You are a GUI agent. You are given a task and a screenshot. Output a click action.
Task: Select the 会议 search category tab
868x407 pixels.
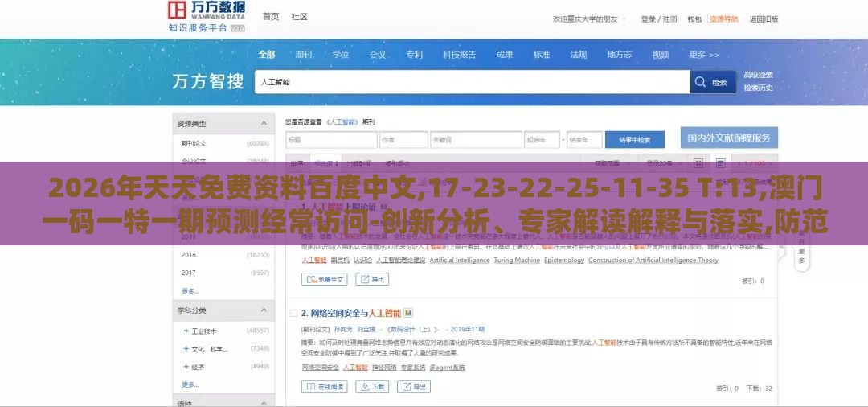click(x=378, y=54)
